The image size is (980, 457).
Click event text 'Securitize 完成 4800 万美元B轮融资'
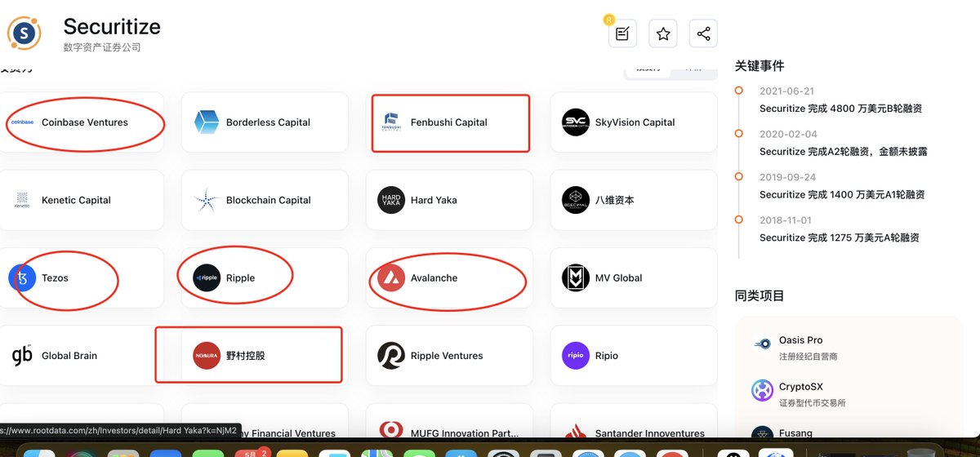pyautogui.click(x=840, y=109)
